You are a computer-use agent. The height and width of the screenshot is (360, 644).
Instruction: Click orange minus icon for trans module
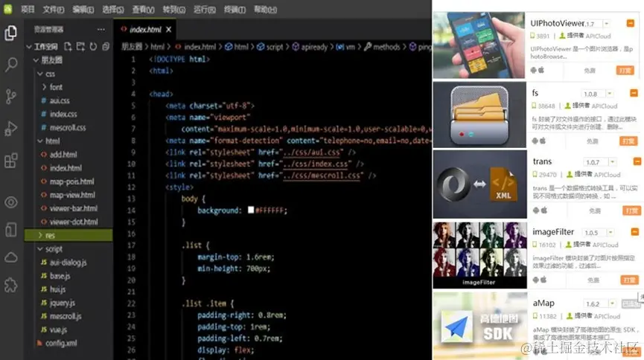[637, 161]
